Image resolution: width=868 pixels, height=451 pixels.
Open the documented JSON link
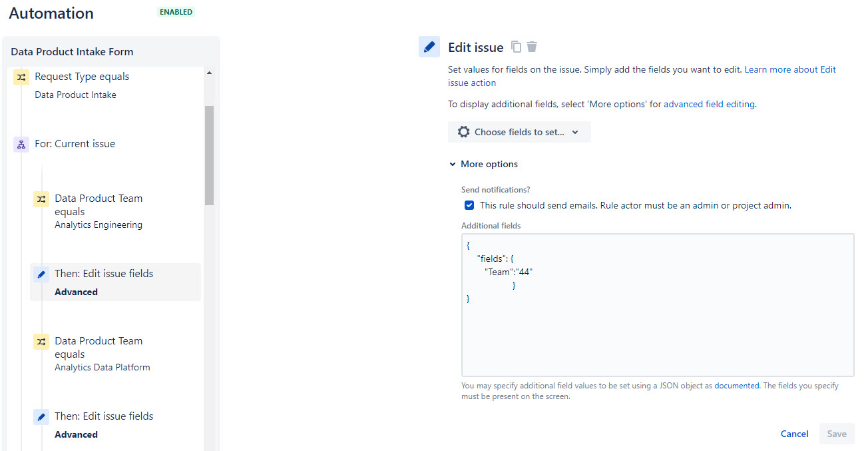pyautogui.click(x=736, y=386)
